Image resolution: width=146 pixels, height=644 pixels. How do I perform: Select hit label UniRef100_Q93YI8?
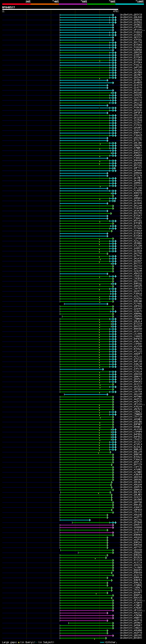coord(131,15)
